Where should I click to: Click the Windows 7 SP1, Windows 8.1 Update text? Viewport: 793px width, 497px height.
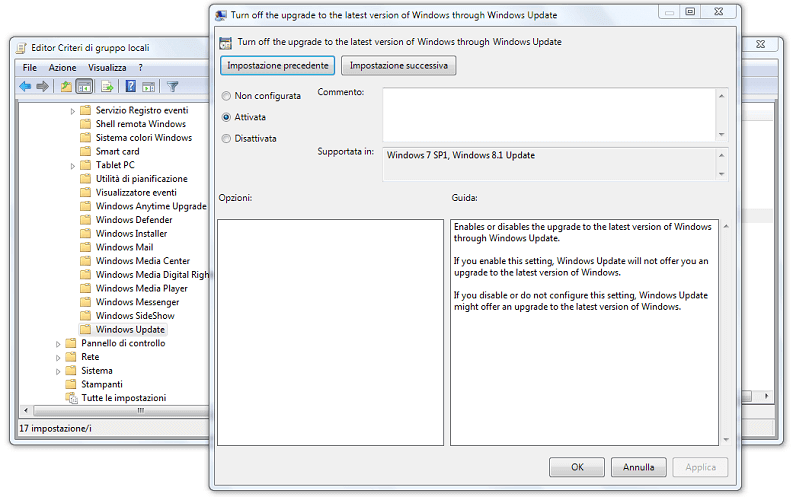pyautogui.click(x=461, y=155)
